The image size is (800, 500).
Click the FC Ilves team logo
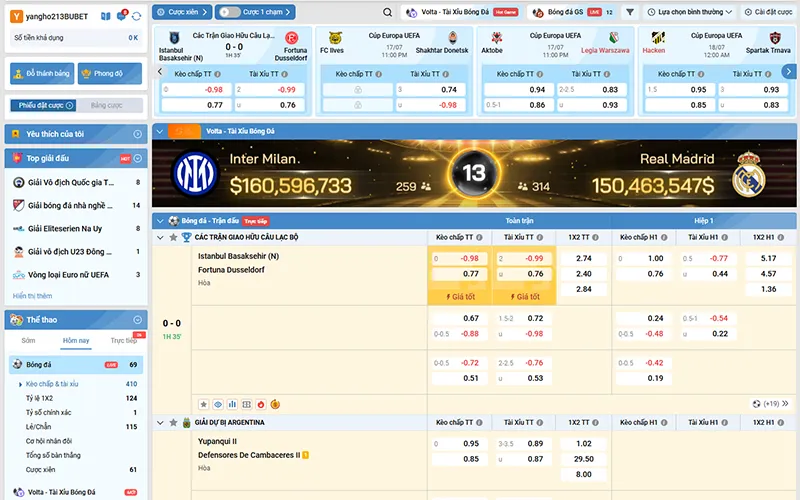click(335, 38)
